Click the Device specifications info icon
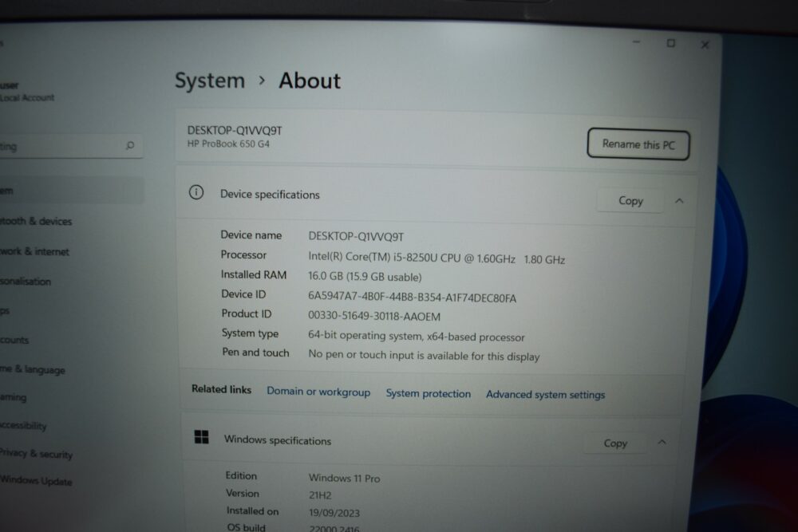 pyautogui.click(x=196, y=192)
